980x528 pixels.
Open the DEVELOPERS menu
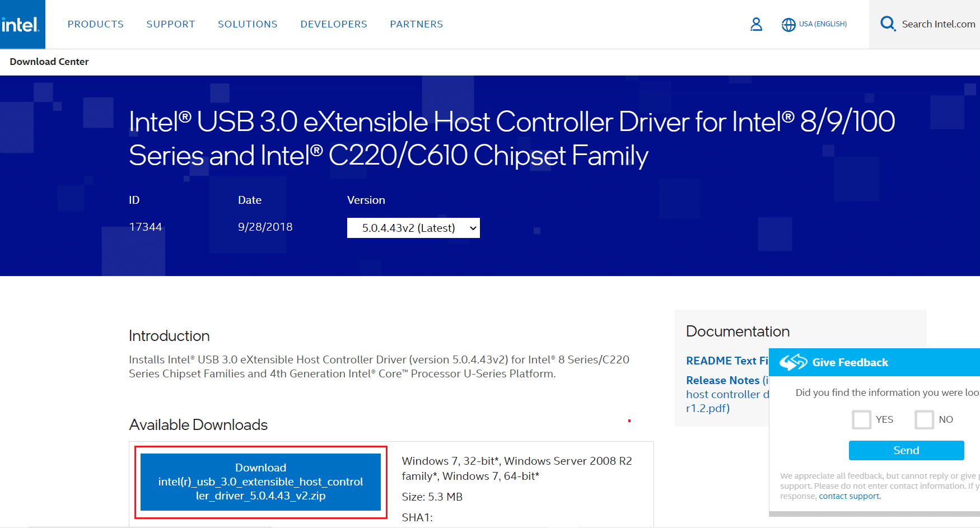click(333, 24)
